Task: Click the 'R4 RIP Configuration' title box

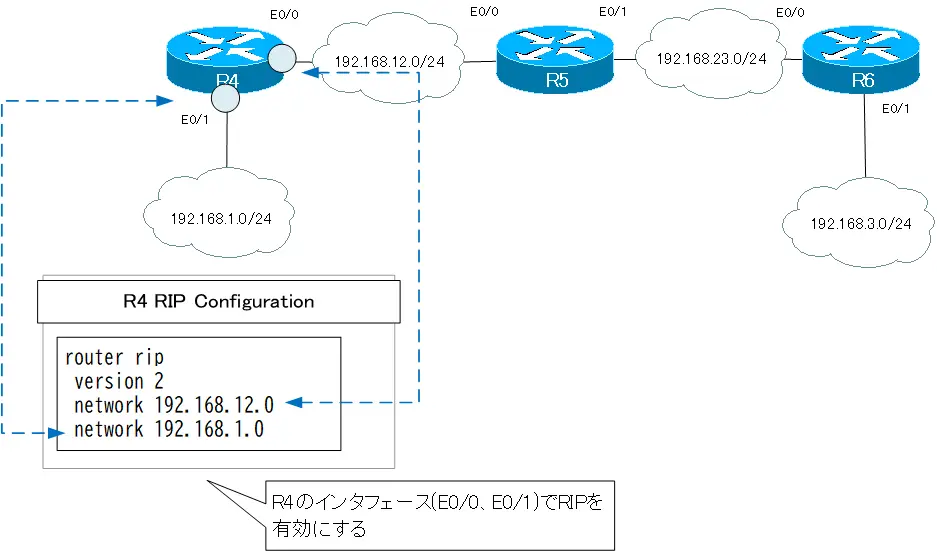Action: pos(219,302)
